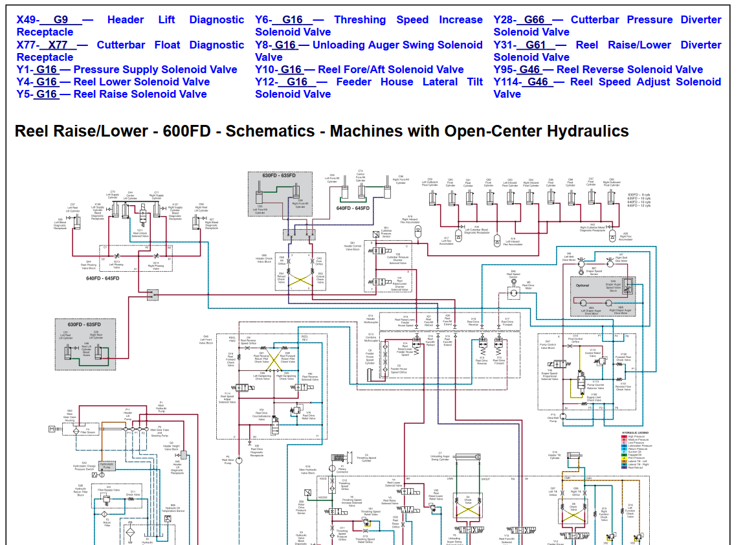Click the Y211 Reel Unlock Solenoid Valve symbol
756x545 pixels.
pyautogui.click(x=142, y=216)
